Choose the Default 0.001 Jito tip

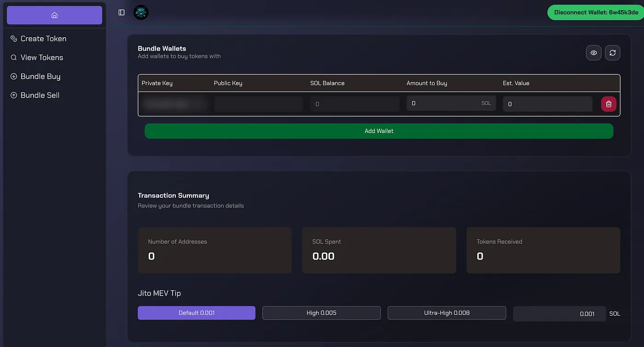pyautogui.click(x=196, y=313)
